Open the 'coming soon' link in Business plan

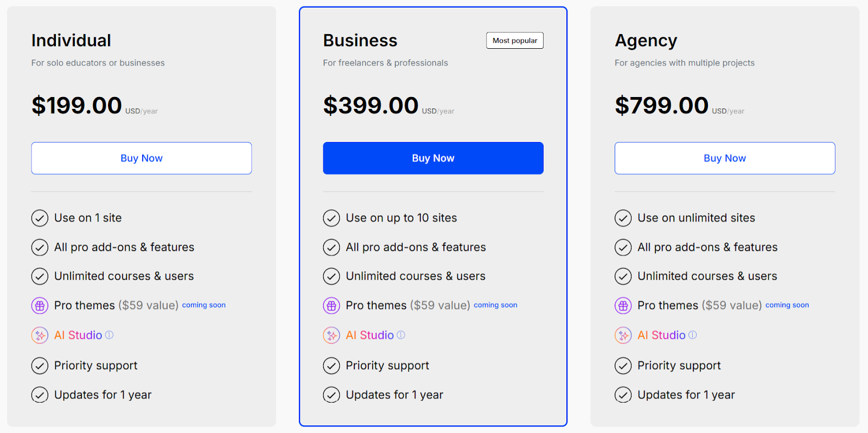pos(494,305)
